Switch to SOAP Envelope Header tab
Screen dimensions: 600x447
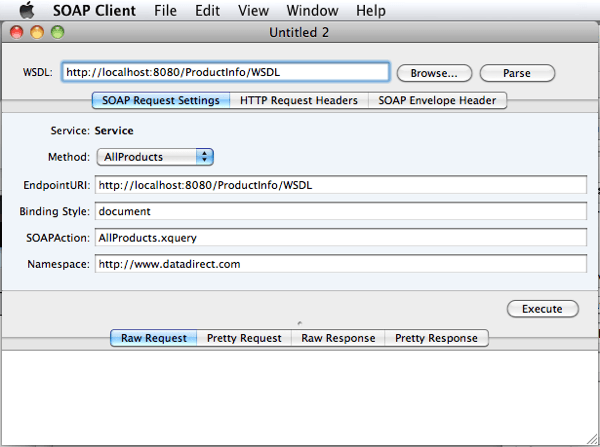pos(438,100)
